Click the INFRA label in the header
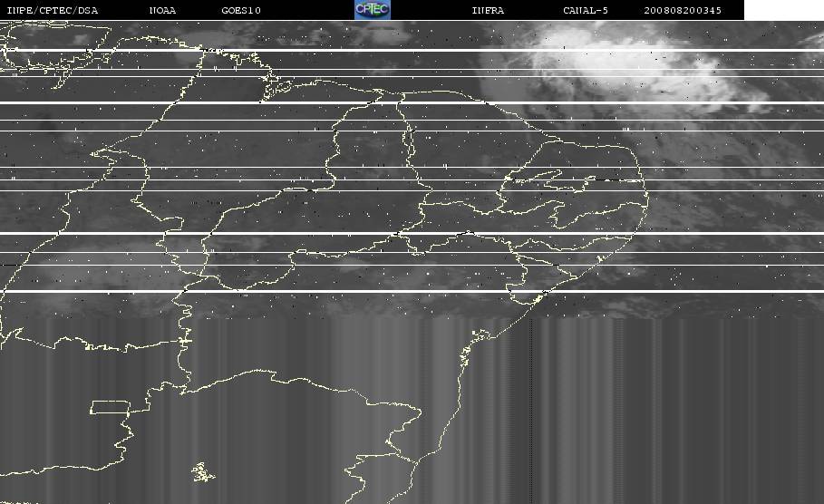Image resolution: width=824 pixels, height=504 pixels. 489,11
